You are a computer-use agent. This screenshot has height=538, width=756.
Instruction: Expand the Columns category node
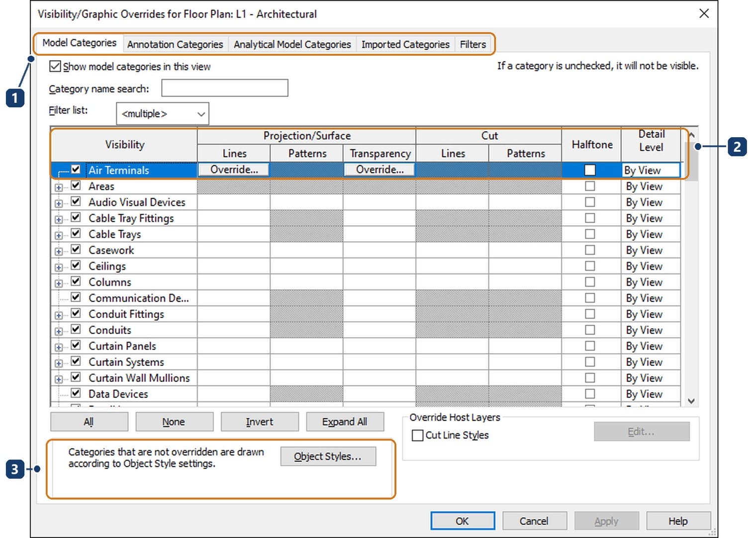(x=59, y=283)
